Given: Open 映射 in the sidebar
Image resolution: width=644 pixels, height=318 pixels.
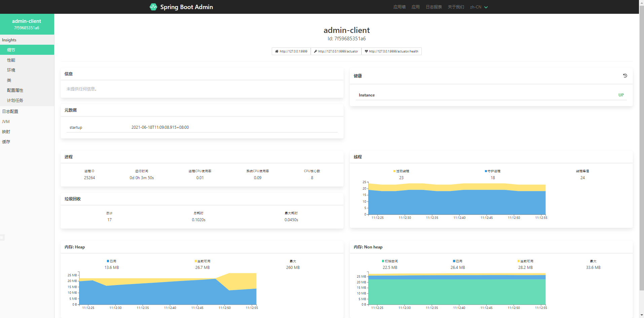Looking at the screenshot, I should pos(27,131).
